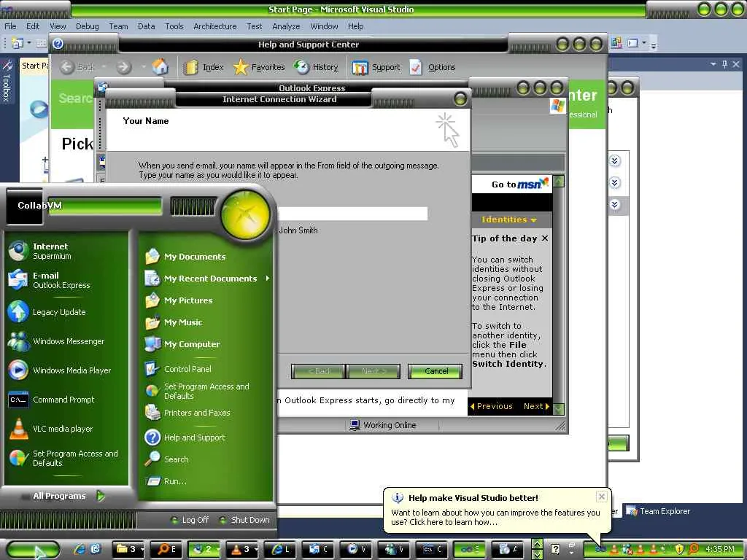Open History in Help and Support Center

point(316,67)
